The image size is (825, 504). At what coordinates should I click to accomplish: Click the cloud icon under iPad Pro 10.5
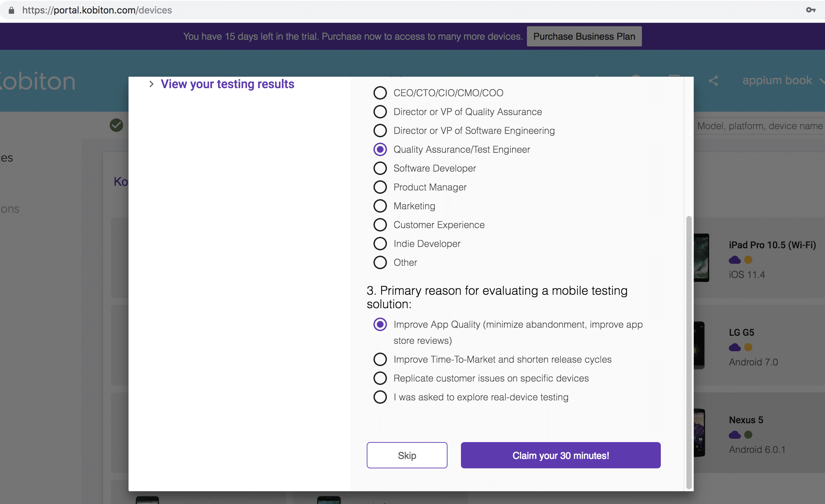[x=734, y=260]
